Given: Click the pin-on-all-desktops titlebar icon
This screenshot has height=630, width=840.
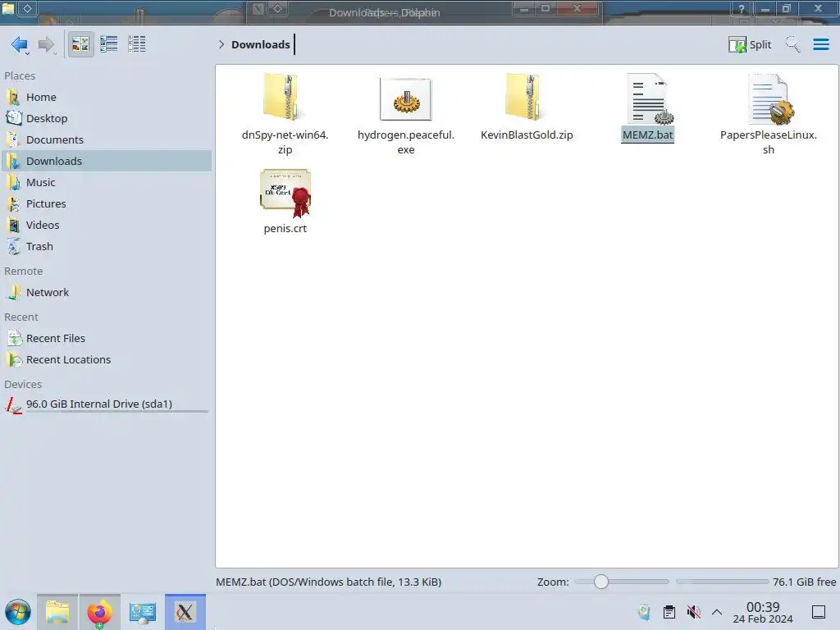Looking at the screenshot, I should pyautogui.click(x=27, y=8).
